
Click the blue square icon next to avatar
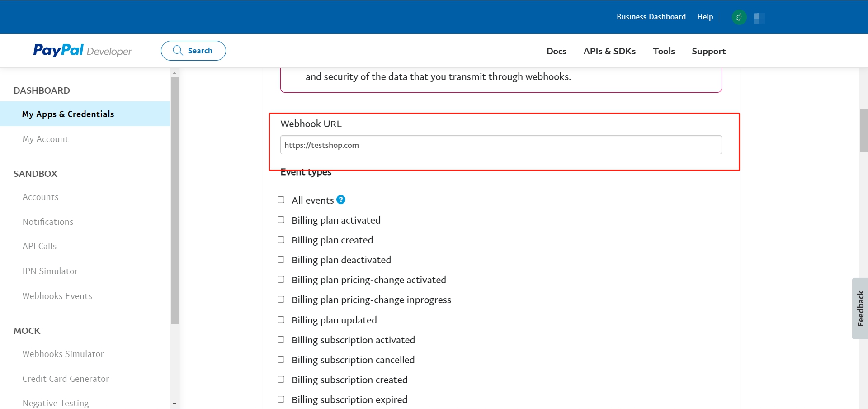click(x=759, y=18)
